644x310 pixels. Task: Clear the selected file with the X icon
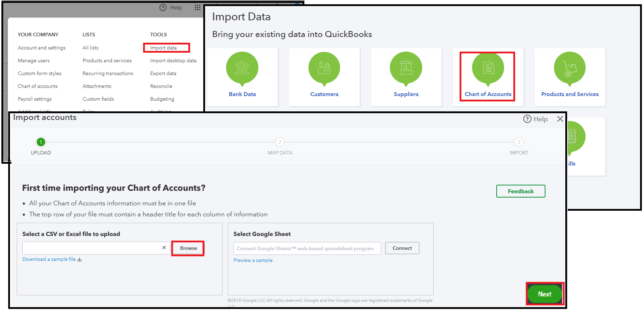click(164, 248)
